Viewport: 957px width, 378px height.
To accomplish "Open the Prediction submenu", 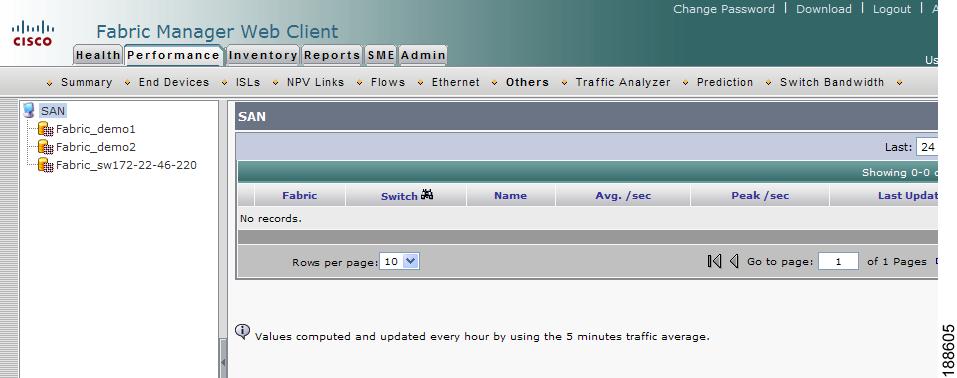I will [x=724, y=82].
